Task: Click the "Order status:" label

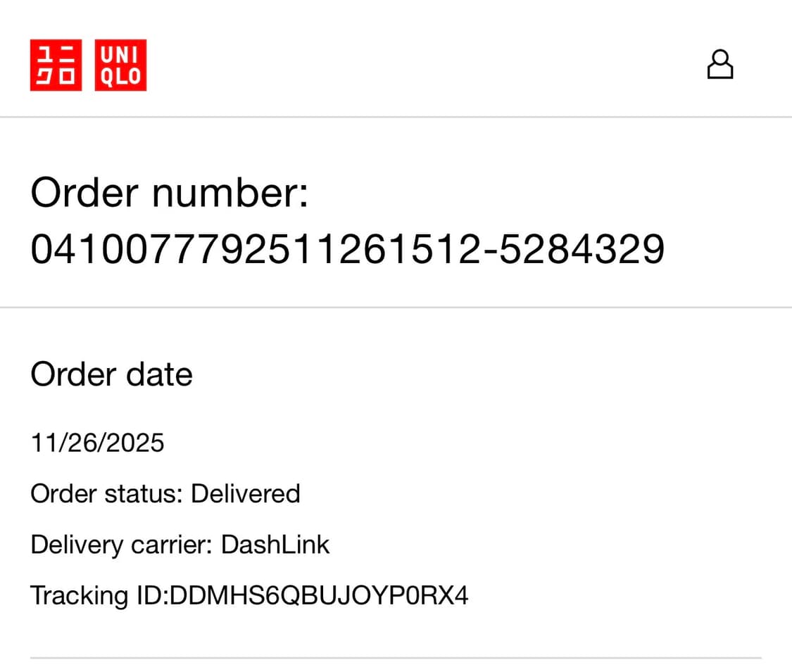Action: click(106, 493)
